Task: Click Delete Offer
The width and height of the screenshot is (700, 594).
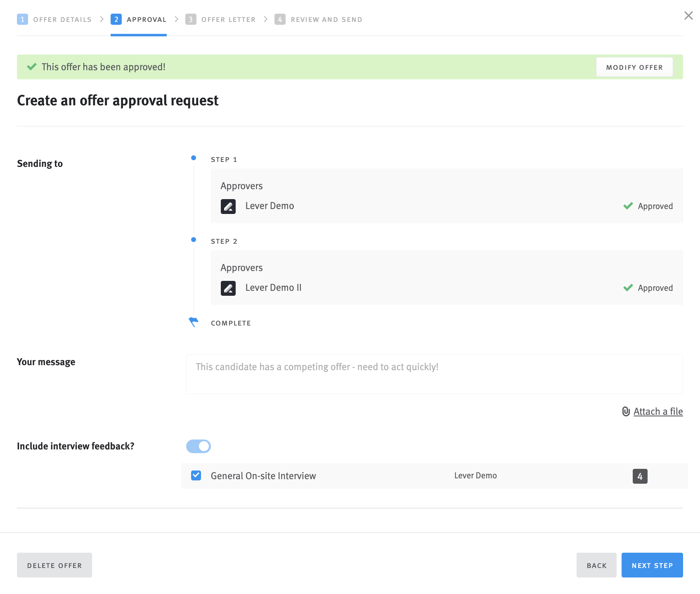Action: click(x=54, y=565)
